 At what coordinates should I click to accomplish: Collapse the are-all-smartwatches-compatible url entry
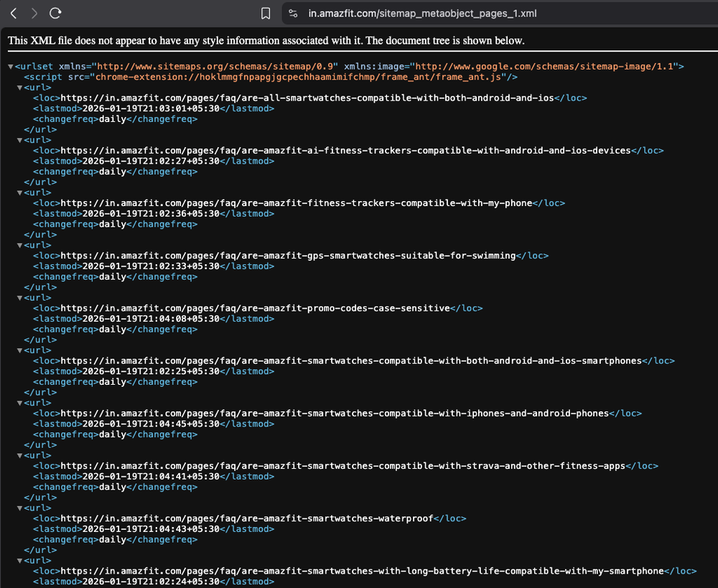pyautogui.click(x=18, y=88)
